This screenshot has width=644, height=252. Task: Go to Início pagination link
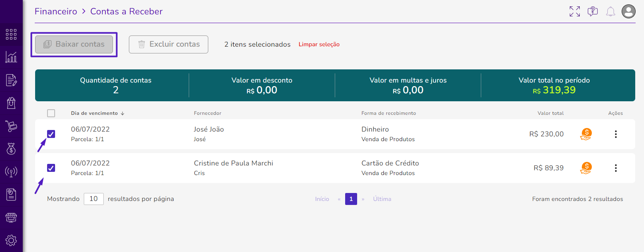point(322,199)
